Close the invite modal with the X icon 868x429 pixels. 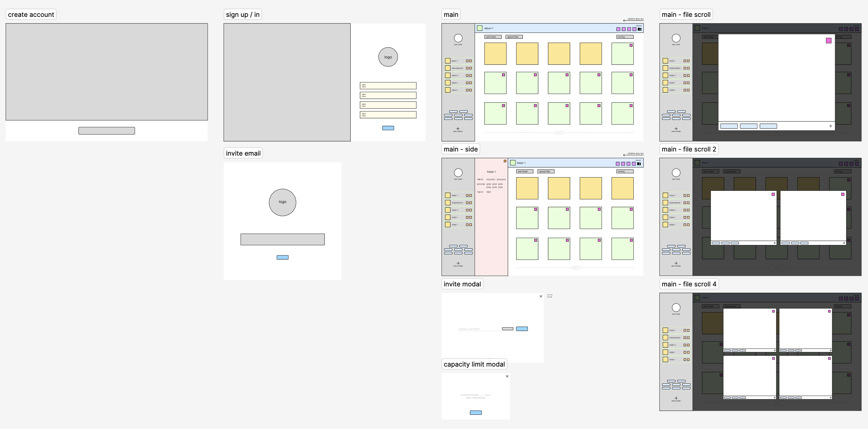click(x=541, y=296)
